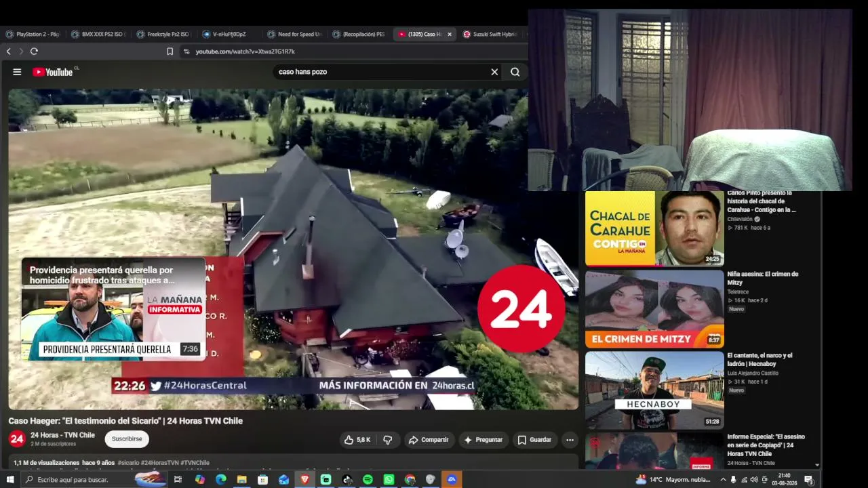
Task: Click the 24horas.cl text in the video
Action: pos(452,386)
